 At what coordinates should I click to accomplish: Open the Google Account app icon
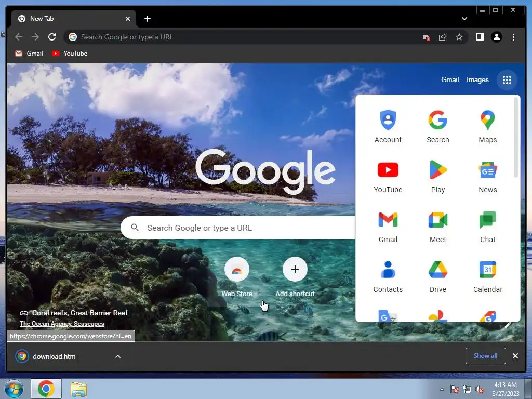(388, 126)
